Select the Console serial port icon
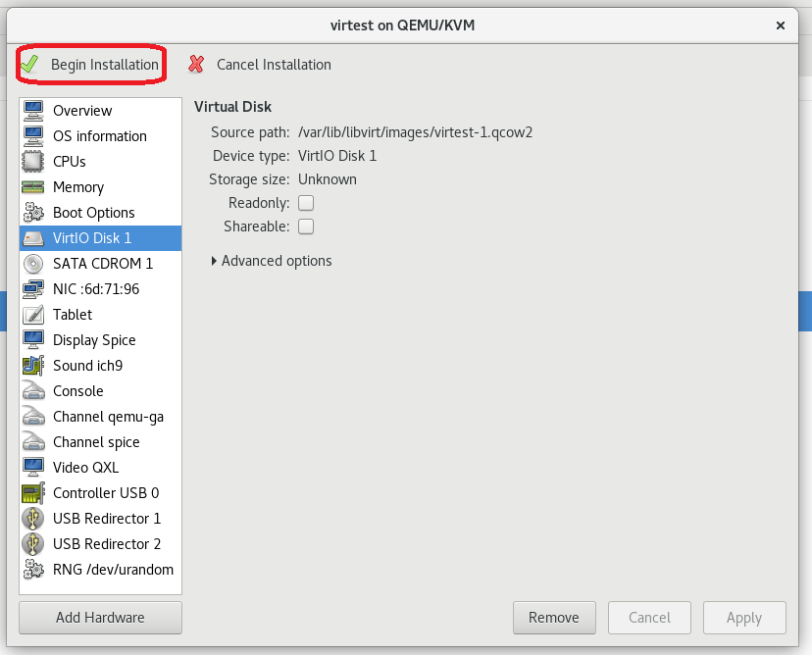Screen dimensions: 812x655 coord(33,391)
